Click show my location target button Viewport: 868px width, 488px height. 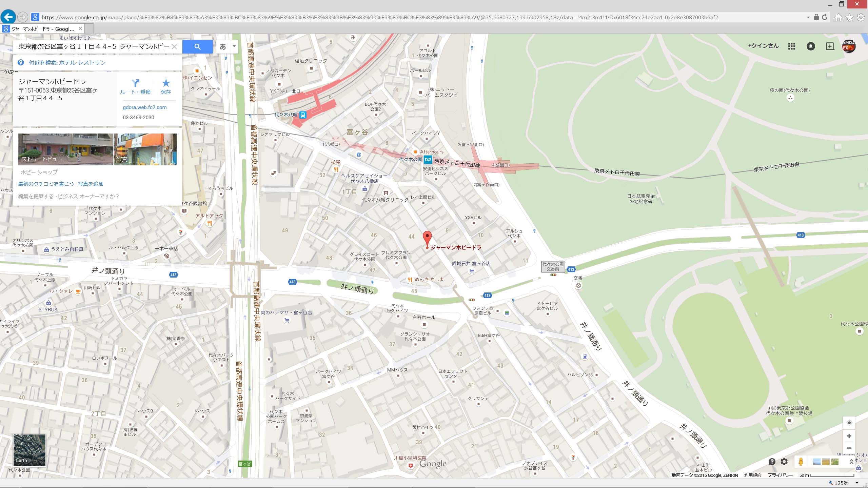click(849, 423)
